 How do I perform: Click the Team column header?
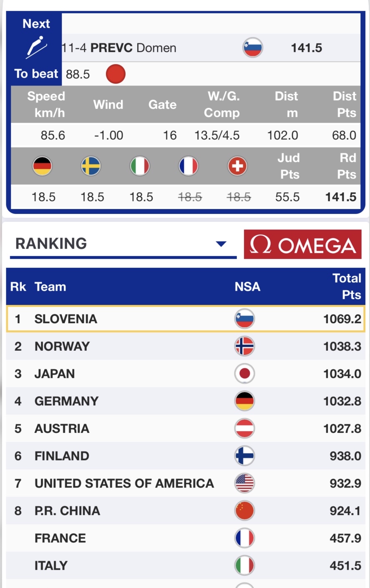click(50, 287)
